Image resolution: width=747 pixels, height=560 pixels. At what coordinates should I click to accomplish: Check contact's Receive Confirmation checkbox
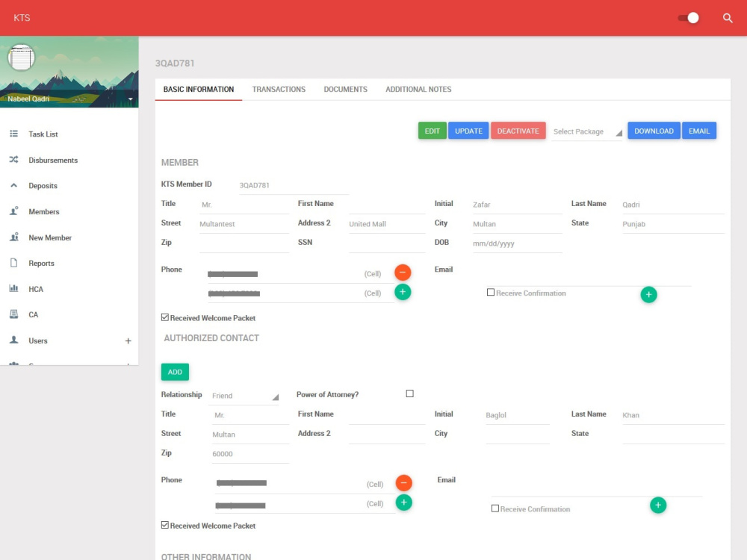(495, 508)
